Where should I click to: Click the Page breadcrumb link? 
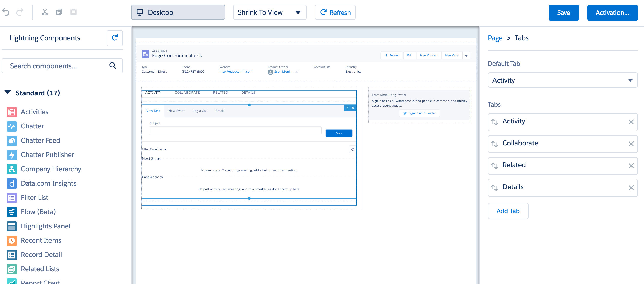pyautogui.click(x=495, y=38)
